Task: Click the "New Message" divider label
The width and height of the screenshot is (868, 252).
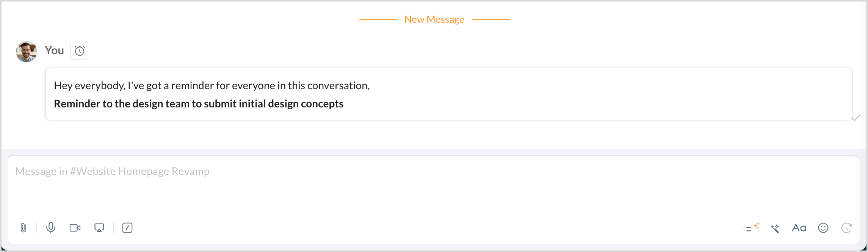Action: [x=434, y=19]
